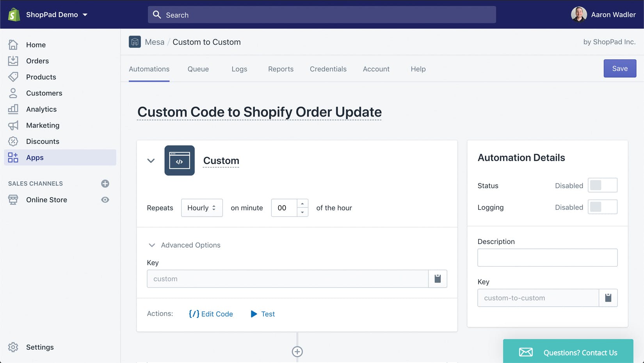Click the Mesa app icon
The width and height of the screenshot is (644, 363).
click(135, 42)
